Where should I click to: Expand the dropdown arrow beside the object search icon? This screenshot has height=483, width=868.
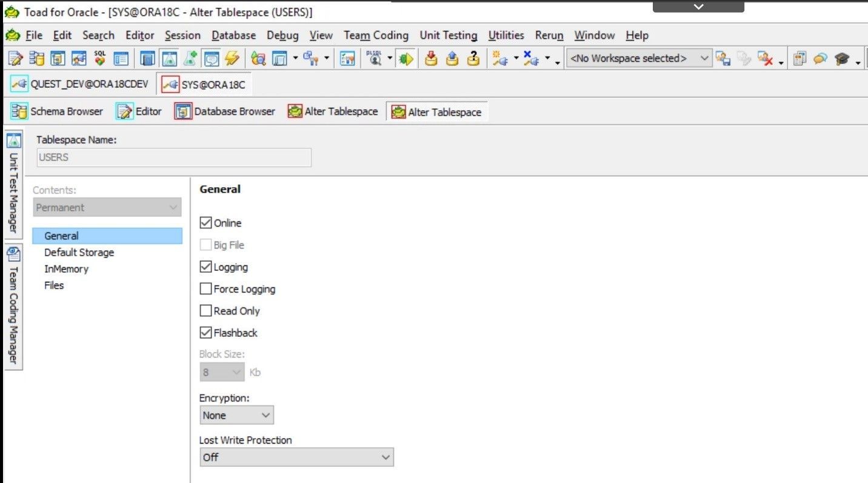295,58
